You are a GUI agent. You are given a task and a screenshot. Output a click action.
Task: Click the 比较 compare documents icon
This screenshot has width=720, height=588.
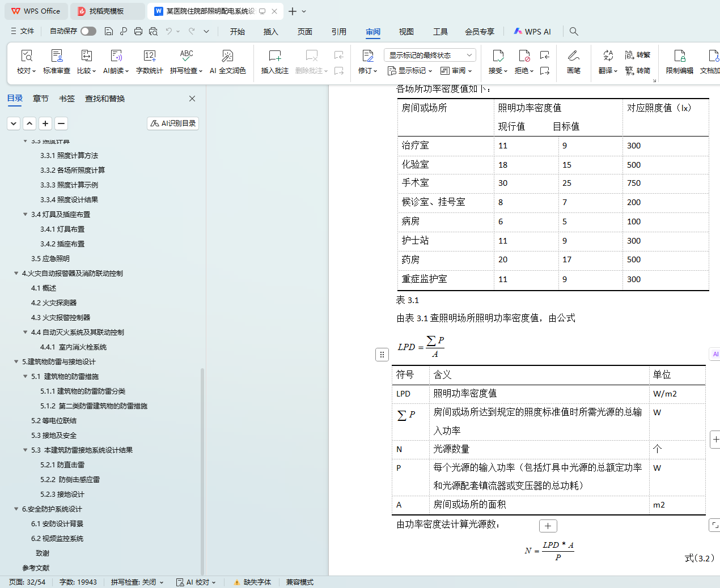tap(86, 56)
